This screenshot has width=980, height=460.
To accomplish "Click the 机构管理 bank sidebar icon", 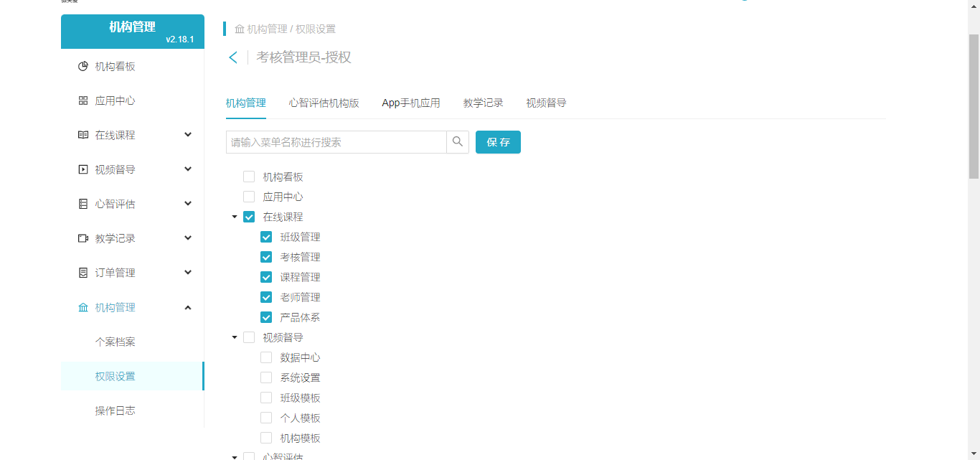I will pyautogui.click(x=83, y=308).
